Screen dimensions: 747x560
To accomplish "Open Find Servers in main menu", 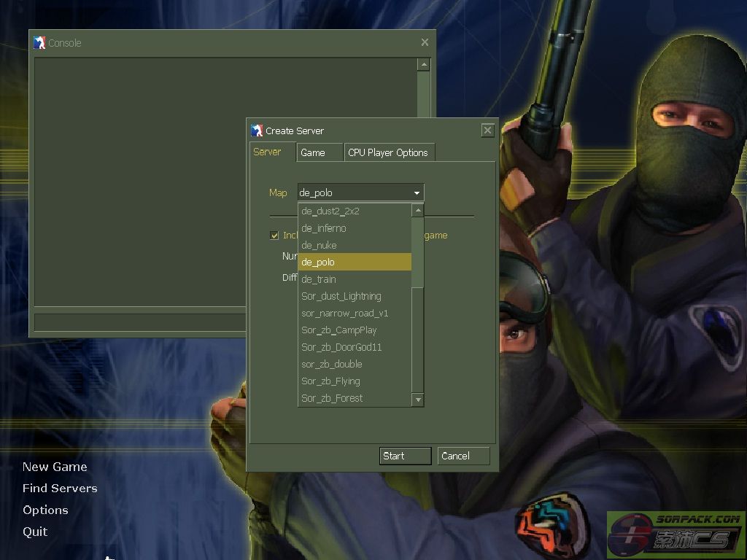I will [60, 488].
